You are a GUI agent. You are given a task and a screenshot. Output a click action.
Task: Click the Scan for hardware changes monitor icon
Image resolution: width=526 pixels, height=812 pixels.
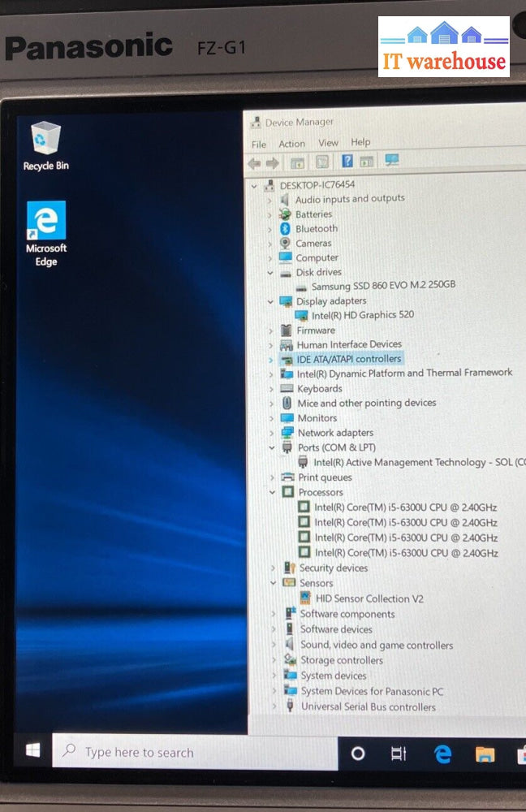click(x=392, y=161)
